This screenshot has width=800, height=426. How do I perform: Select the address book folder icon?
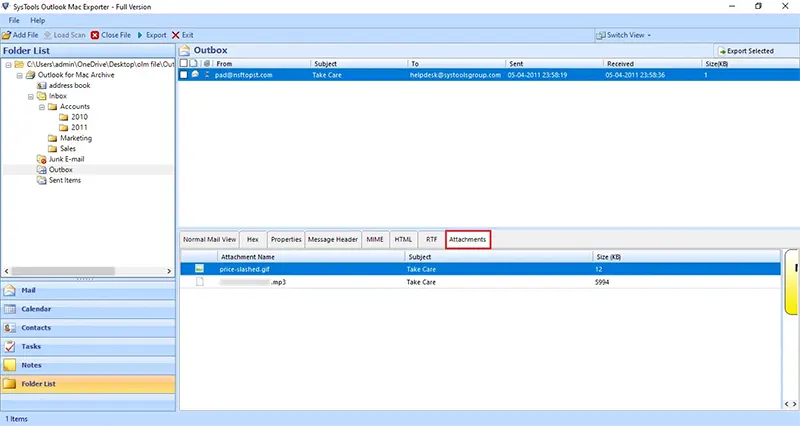pos(42,85)
